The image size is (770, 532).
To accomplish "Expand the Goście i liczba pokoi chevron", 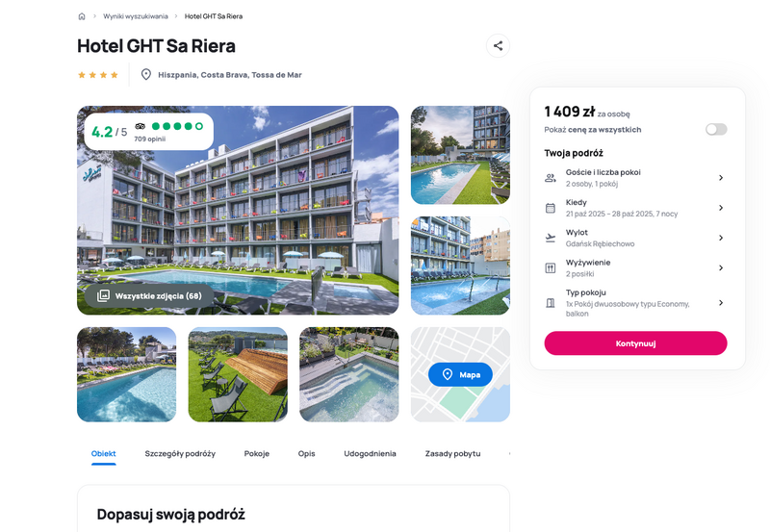I will click(721, 178).
